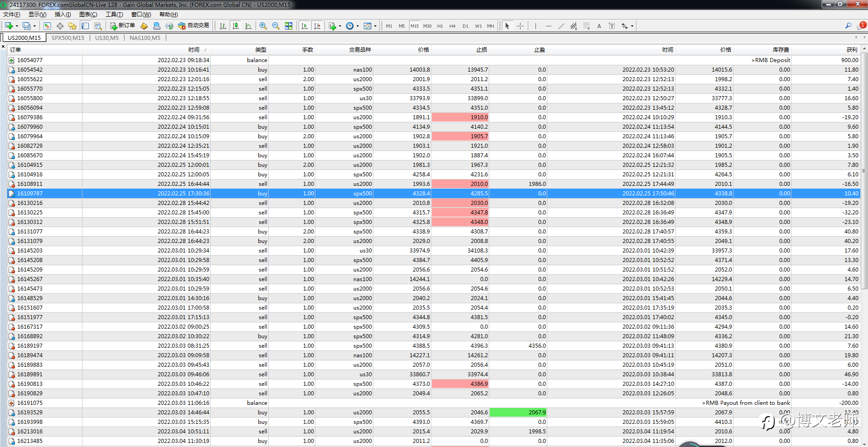868x447 pixels.
Task: Toggle the chart auto scroll button
Action: coord(304,26)
